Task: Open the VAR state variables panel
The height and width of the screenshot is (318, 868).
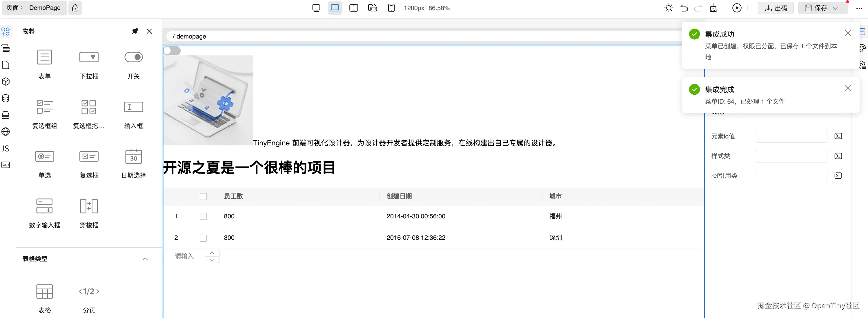Action: [6, 165]
